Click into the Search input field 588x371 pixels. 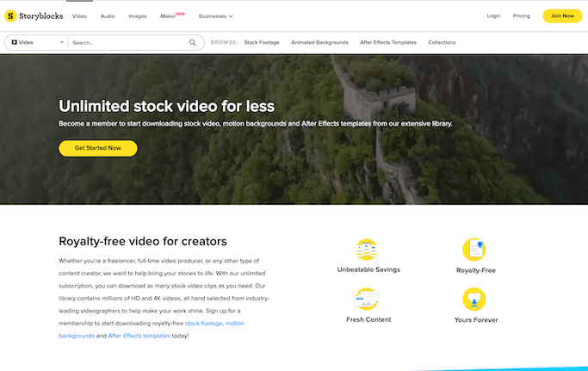pyautogui.click(x=130, y=43)
